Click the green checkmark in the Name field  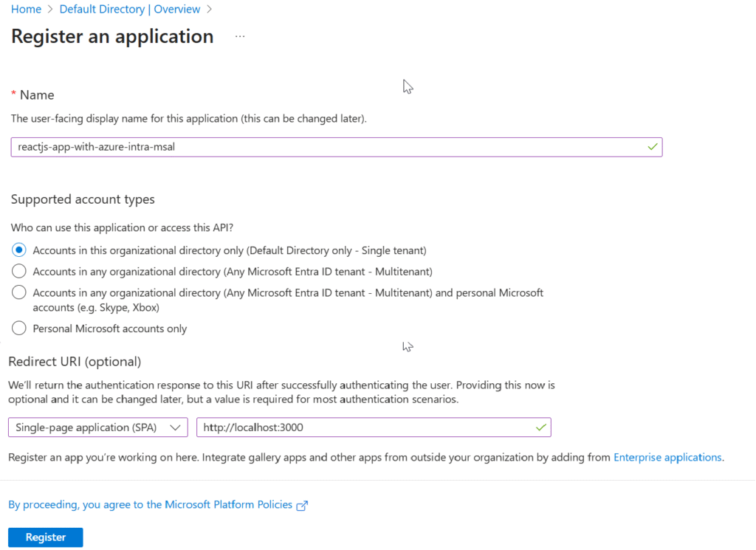[x=652, y=147]
